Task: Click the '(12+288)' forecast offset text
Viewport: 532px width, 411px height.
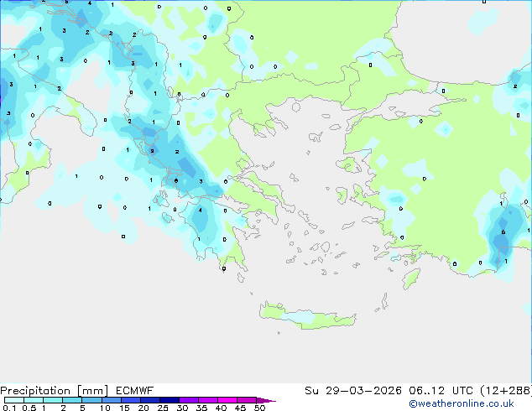Action: (x=506, y=391)
